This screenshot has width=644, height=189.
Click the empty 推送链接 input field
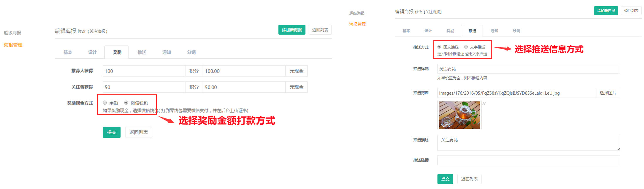[528, 160]
